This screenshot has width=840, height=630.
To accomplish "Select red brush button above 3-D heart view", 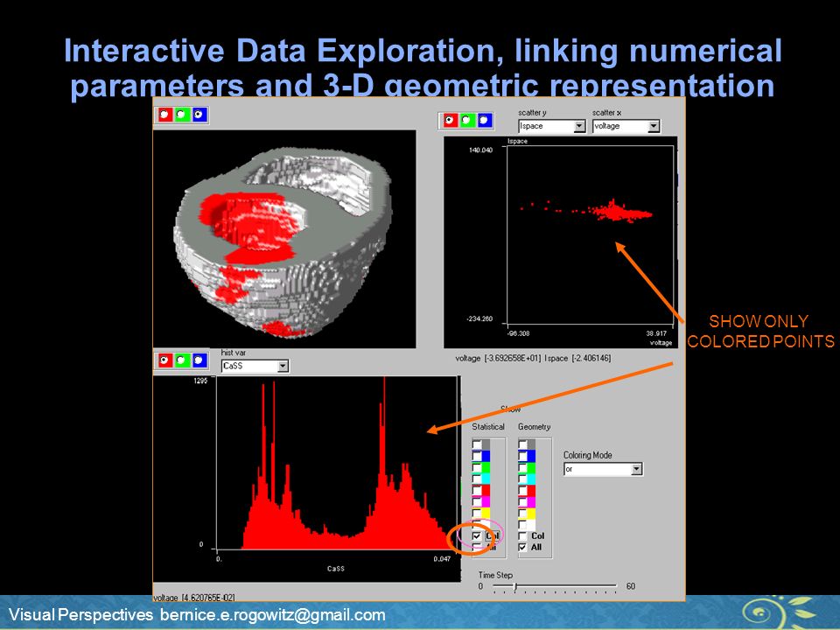I will tap(165, 115).
